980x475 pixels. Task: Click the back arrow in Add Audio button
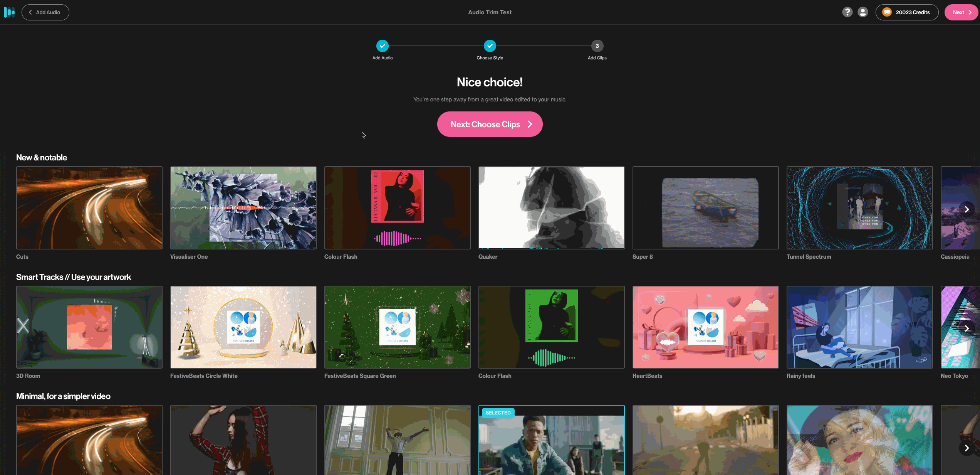[x=30, y=12]
